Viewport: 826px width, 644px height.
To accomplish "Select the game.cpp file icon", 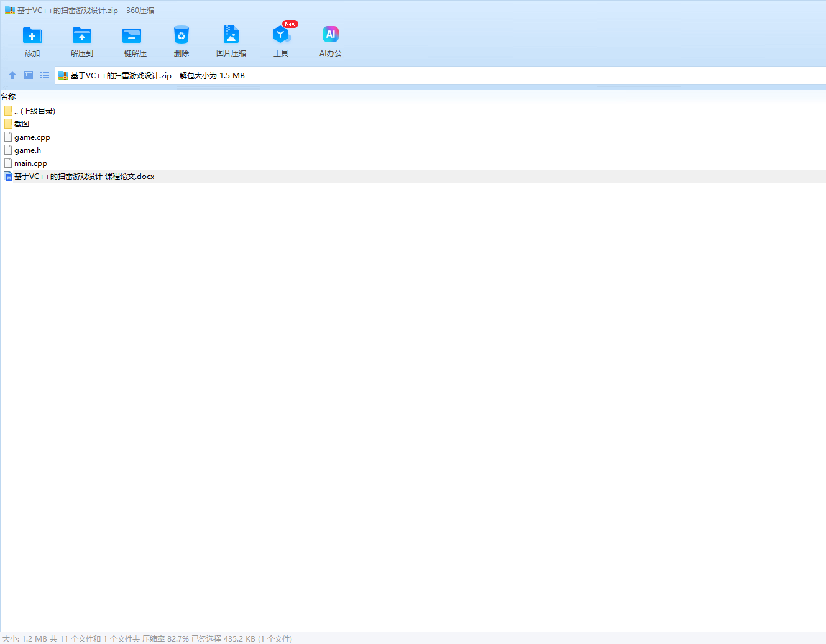I will click(x=8, y=137).
